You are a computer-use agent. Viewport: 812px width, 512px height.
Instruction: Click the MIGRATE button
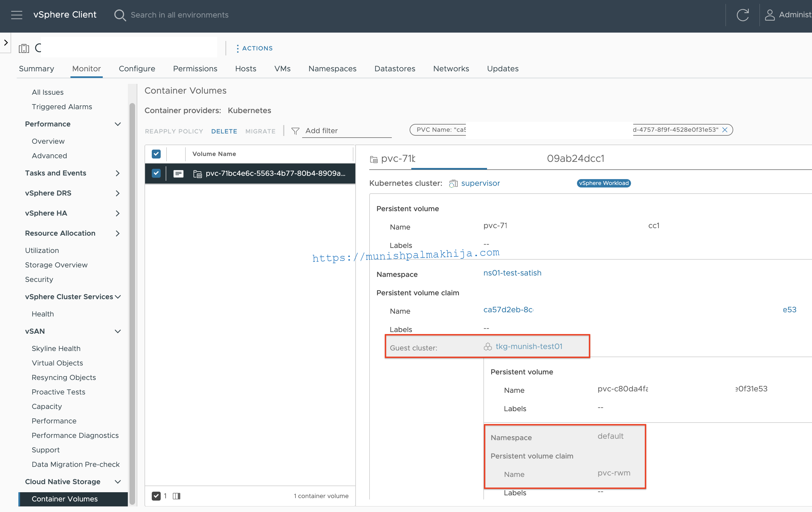[x=260, y=131]
